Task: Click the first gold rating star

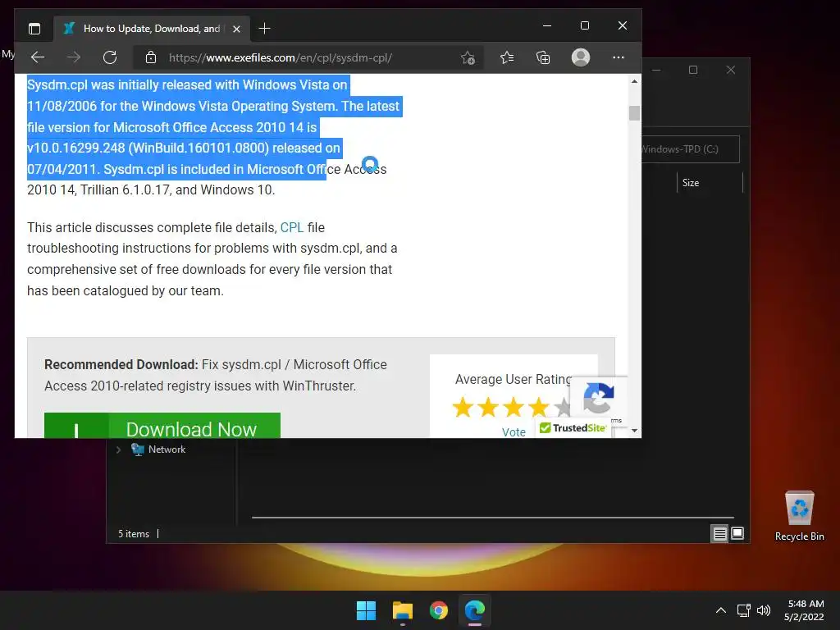Action: 463,408
